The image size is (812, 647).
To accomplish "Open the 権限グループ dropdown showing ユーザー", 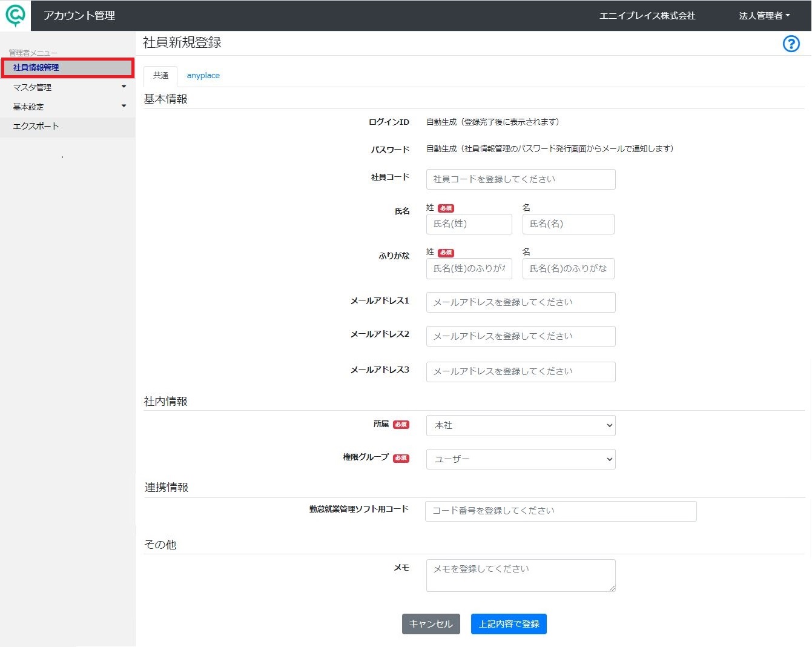I will 521,459.
